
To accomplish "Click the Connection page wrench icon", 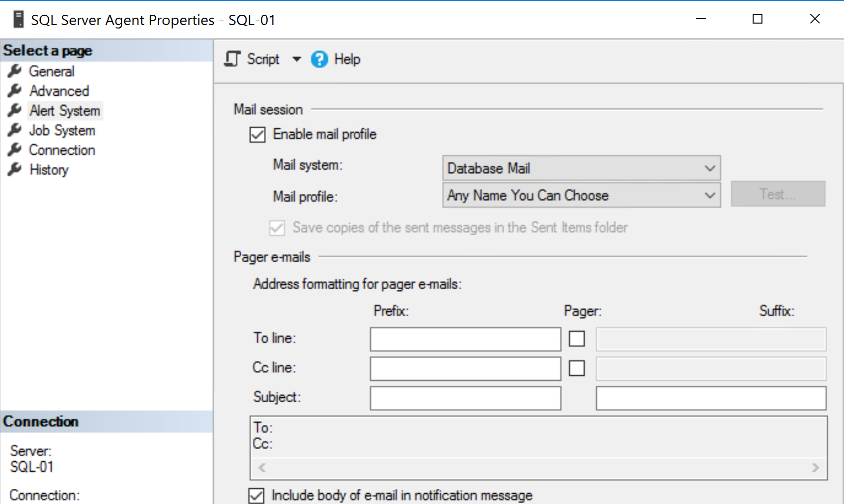I will pos(15,150).
